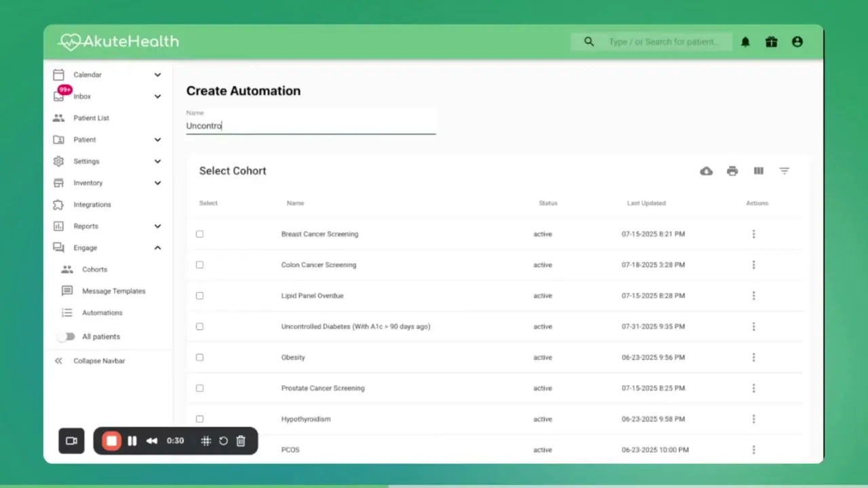The height and width of the screenshot is (488, 868).
Task: Click the Calendar sidebar icon
Action: (59, 75)
